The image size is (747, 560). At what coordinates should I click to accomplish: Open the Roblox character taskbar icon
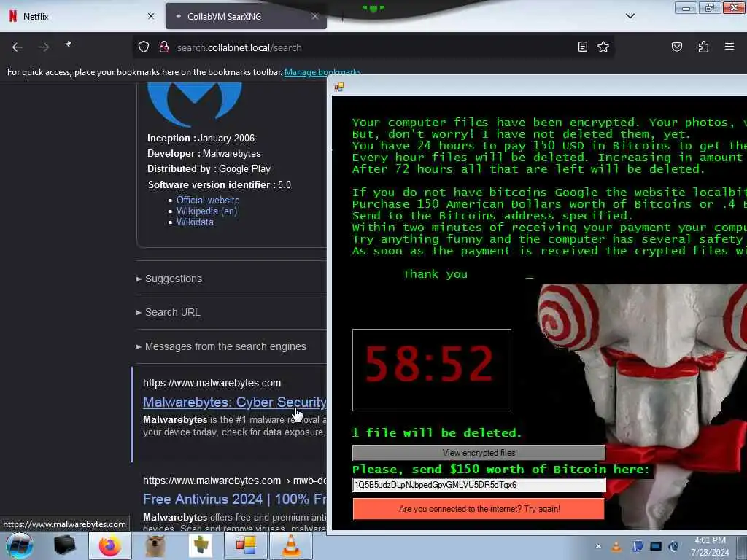pos(200,545)
